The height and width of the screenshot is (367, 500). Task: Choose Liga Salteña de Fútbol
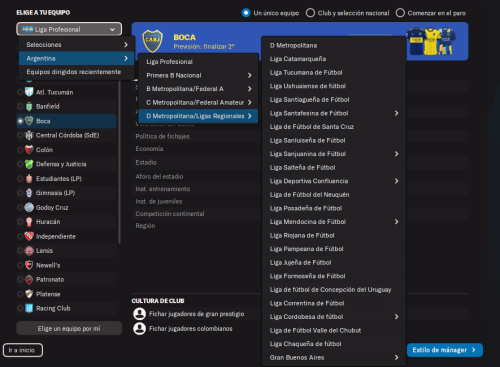pos(334,167)
